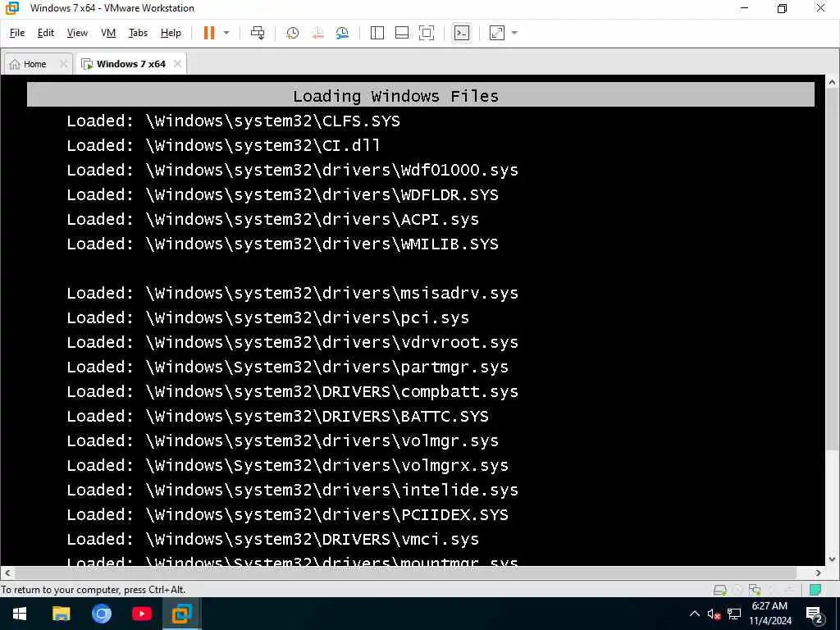Open the Chrome browser from the taskbar
840x630 pixels.
[x=101, y=614]
